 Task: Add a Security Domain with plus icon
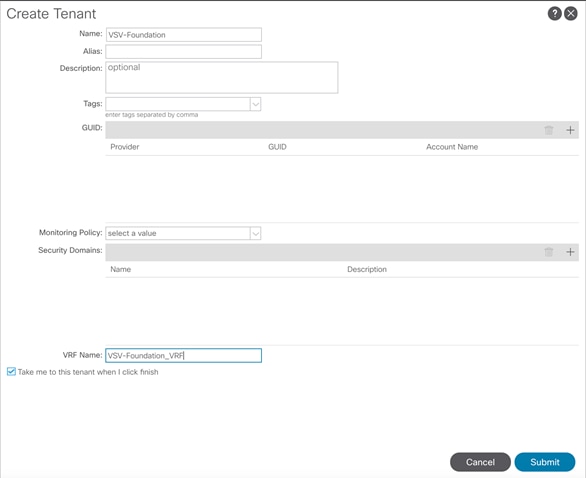(570, 252)
